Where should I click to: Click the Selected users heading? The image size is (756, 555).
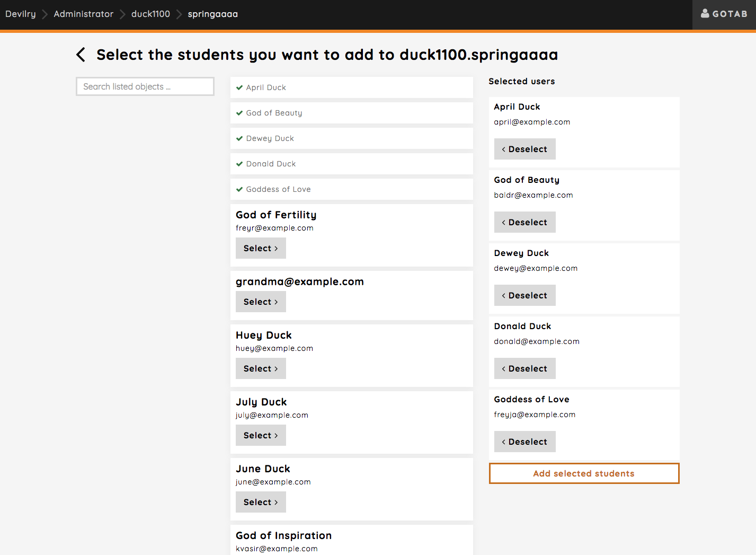pos(522,81)
